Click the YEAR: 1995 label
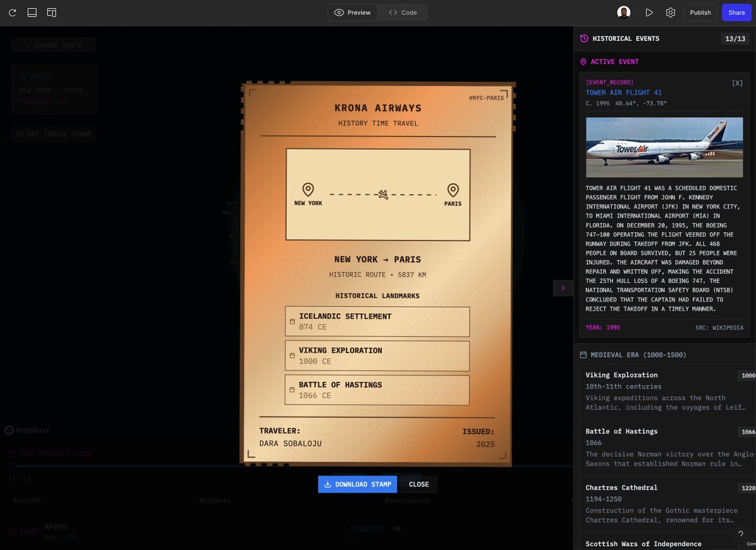 coord(603,328)
